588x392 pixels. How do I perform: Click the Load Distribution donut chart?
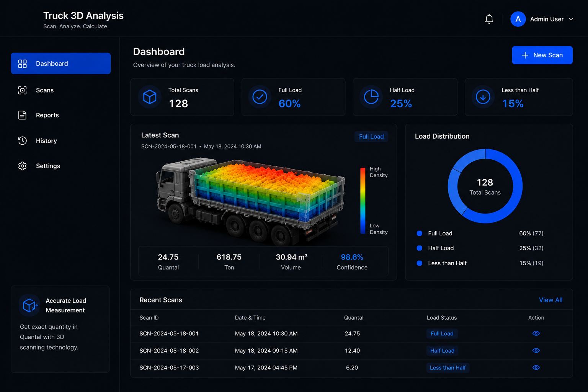485,186
